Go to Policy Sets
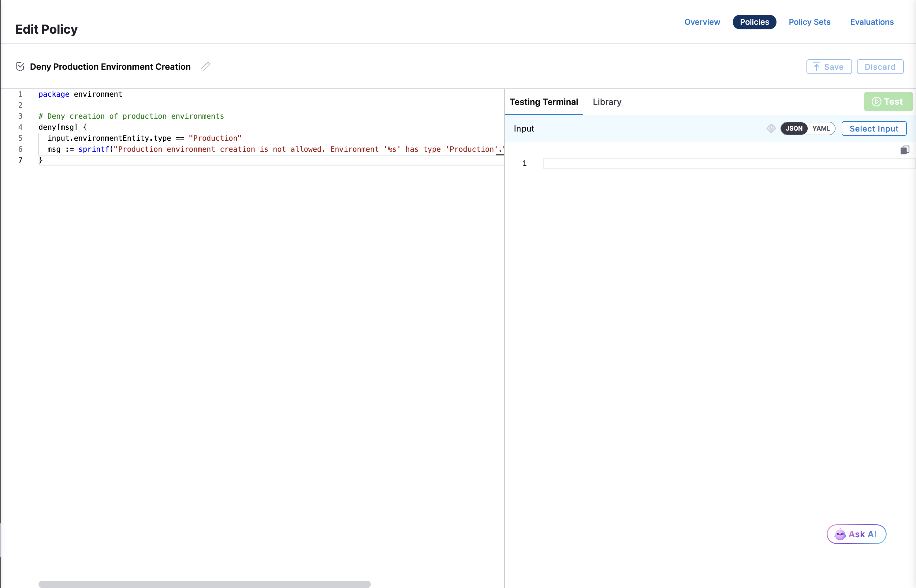This screenshot has height=588, width=916. (x=810, y=22)
